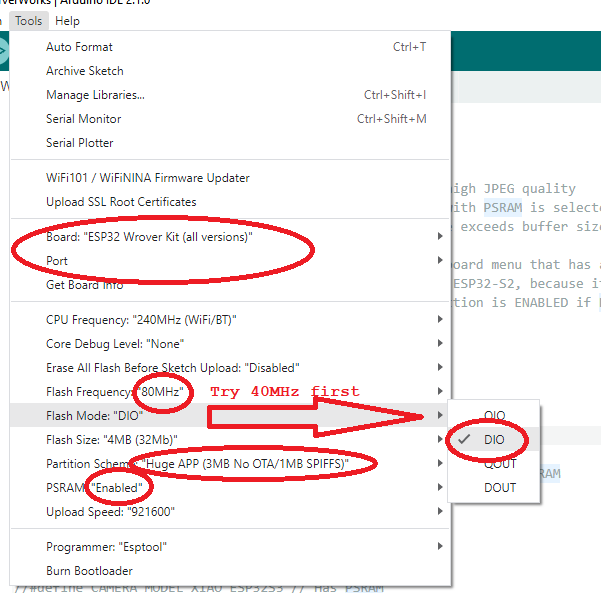
Task: Expand arrow beside Core Debug Level
Action: (440, 343)
